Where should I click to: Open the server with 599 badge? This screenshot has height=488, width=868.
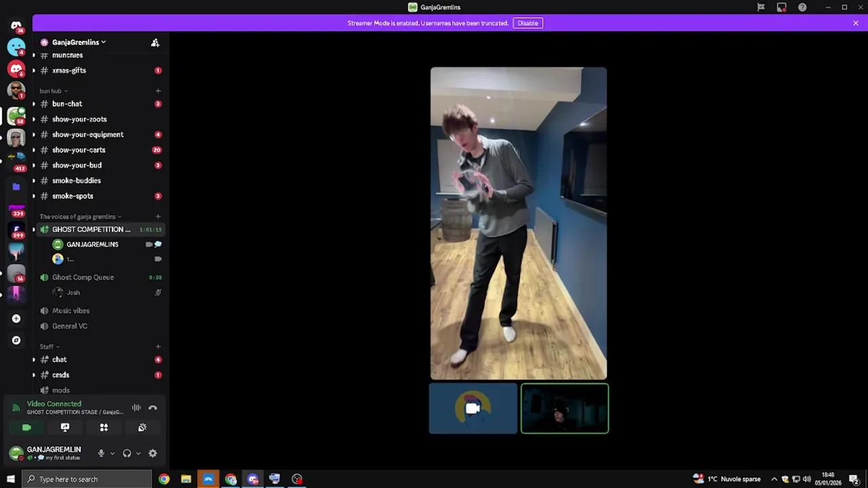click(16, 230)
